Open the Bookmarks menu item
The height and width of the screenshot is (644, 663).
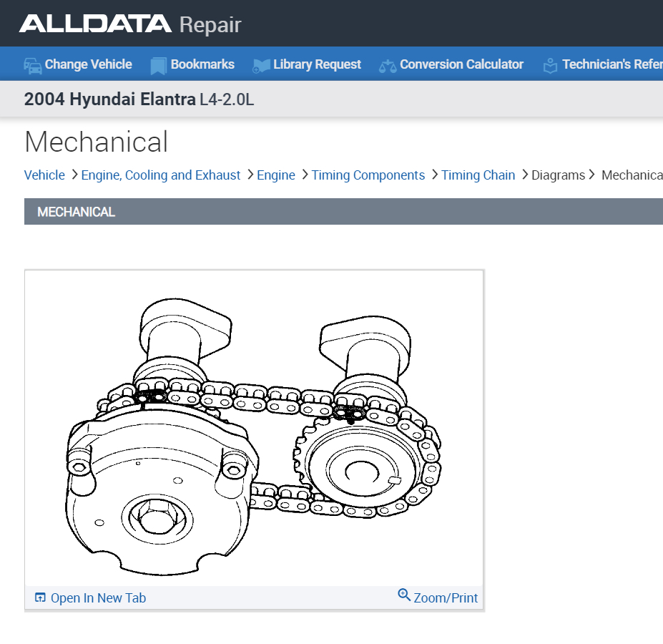coord(202,64)
